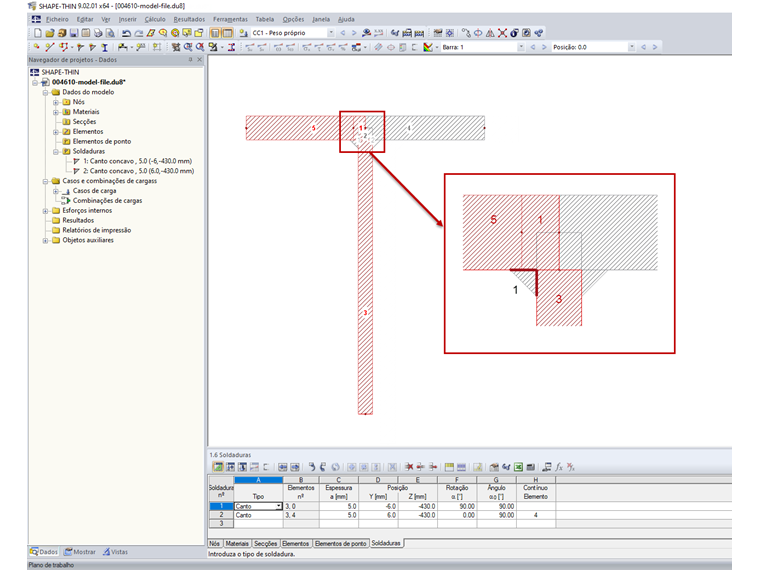Open the Tabela menu
760x570 pixels.
(265, 19)
